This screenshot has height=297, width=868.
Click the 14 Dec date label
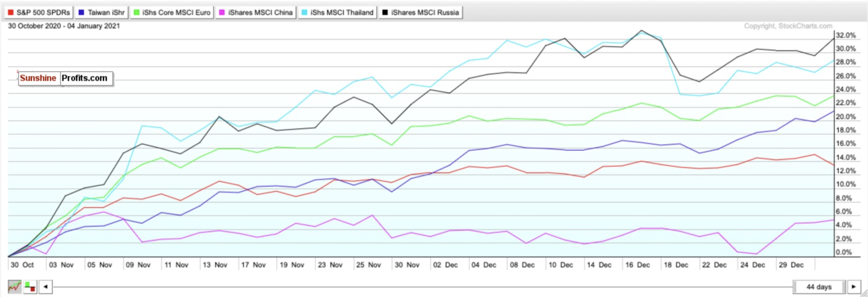click(599, 265)
